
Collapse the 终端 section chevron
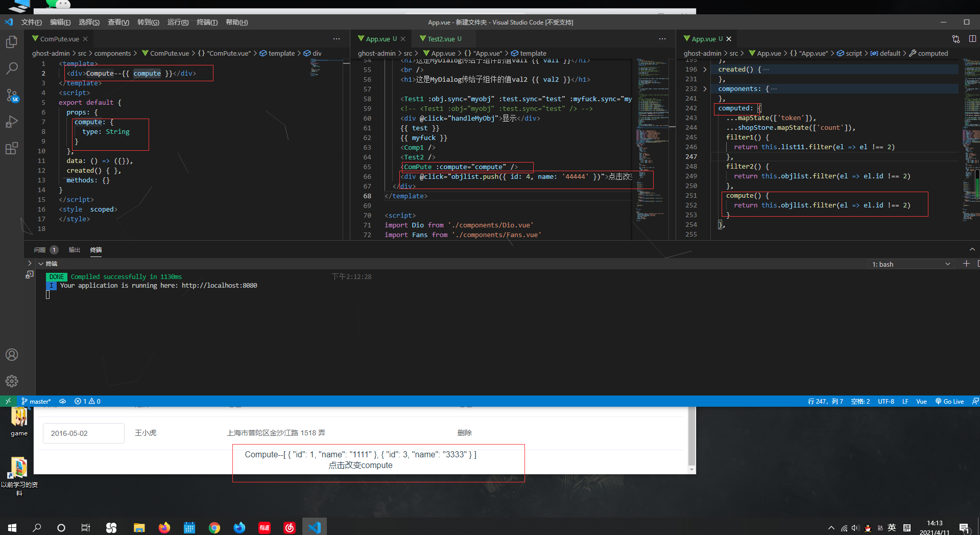(41, 264)
